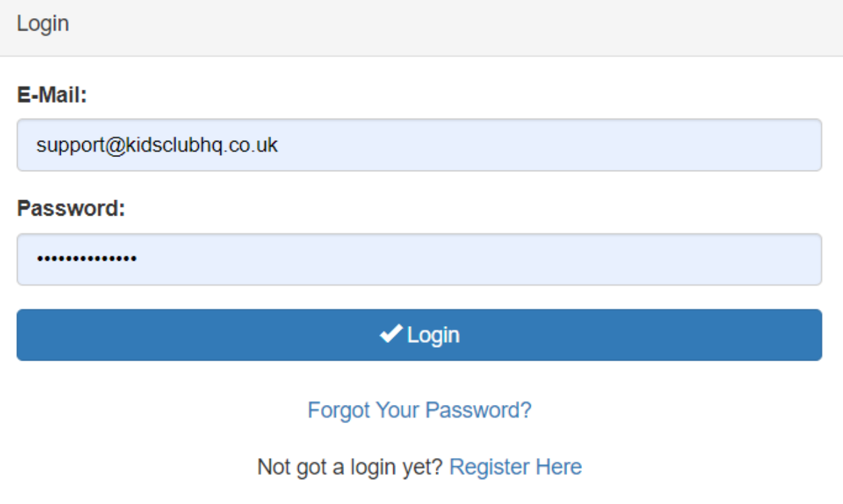Click empty area of Password field's right side

[x=607, y=259]
